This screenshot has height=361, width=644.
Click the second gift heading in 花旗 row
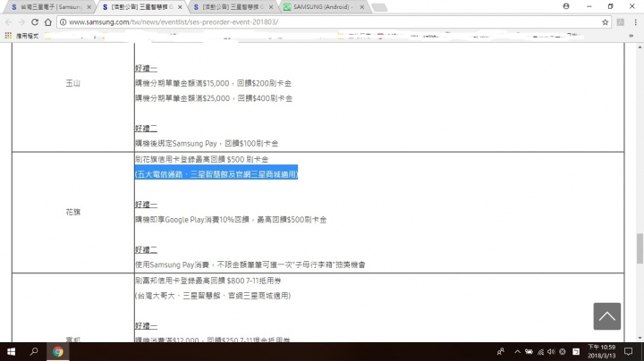[146, 249]
